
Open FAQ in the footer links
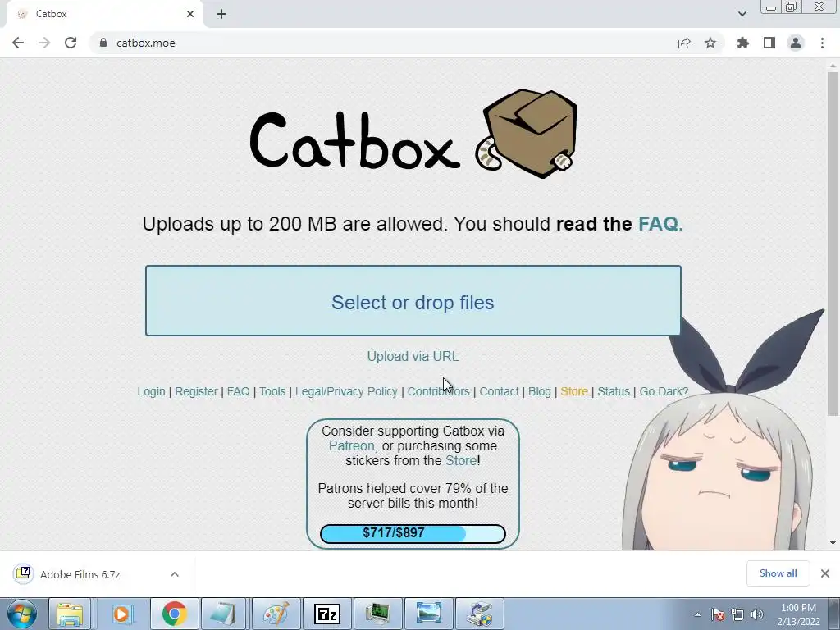coord(239,391)
